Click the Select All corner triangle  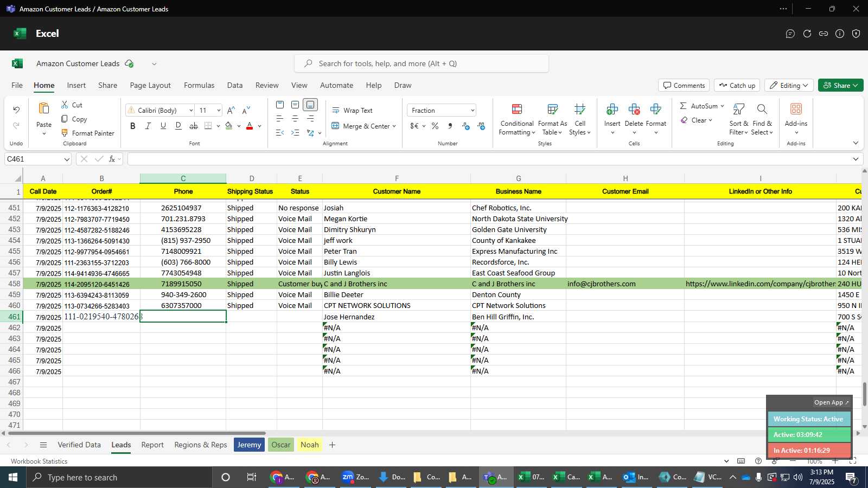tap(18, 178)
